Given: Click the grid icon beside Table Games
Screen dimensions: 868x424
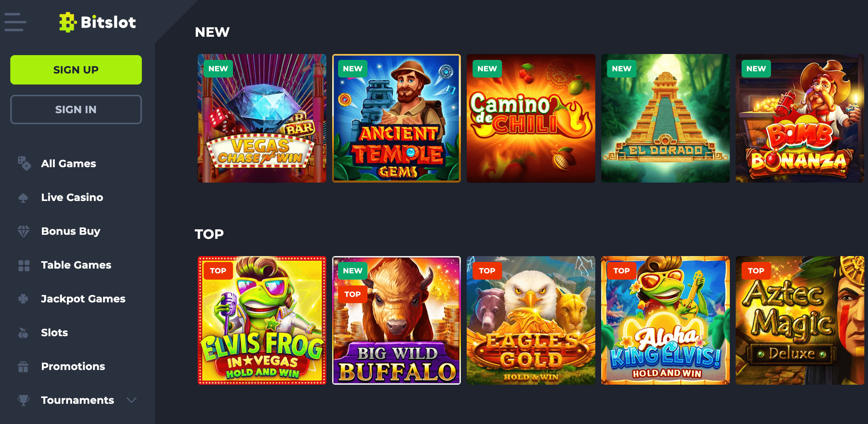Looking at the screenshot, I should 24,265.
